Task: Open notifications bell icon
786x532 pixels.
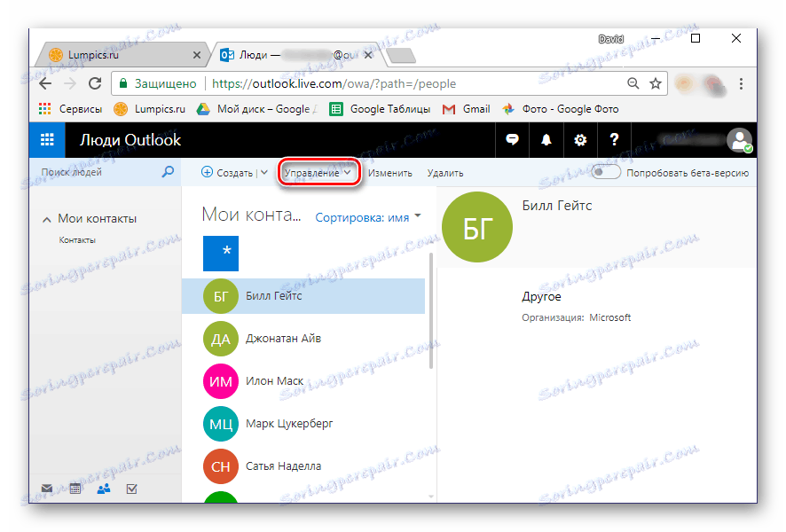Action: click(546, 140)
